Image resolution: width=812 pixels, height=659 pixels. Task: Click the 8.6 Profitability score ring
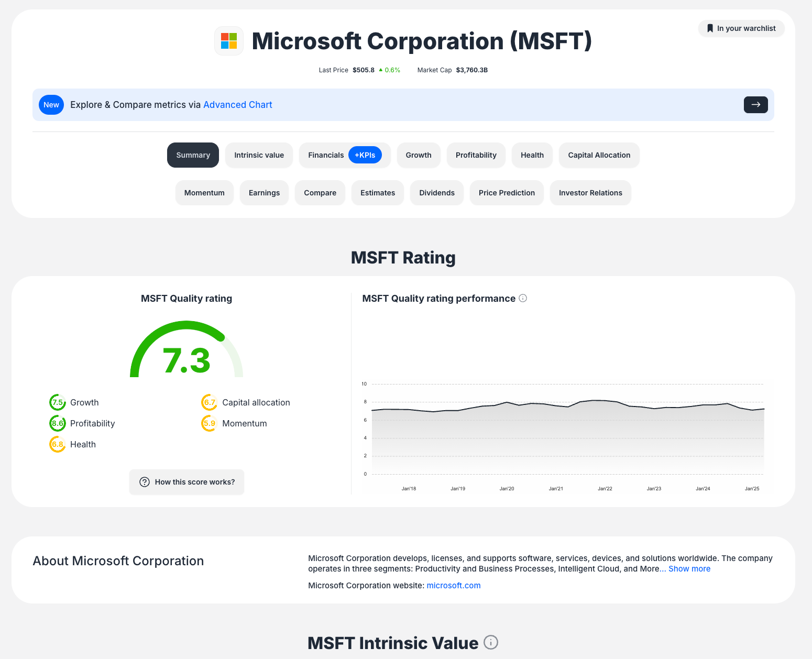coord(58,423)
